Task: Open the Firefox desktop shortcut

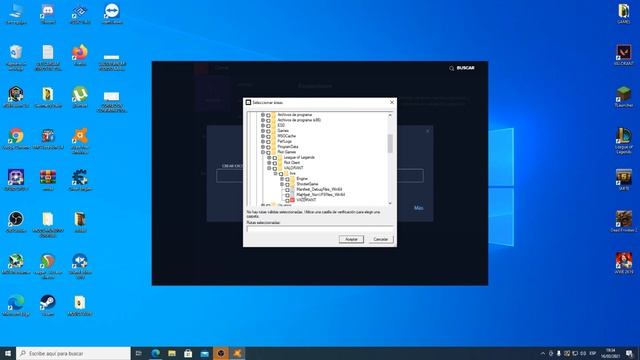Action: click(x=80, y=55)
